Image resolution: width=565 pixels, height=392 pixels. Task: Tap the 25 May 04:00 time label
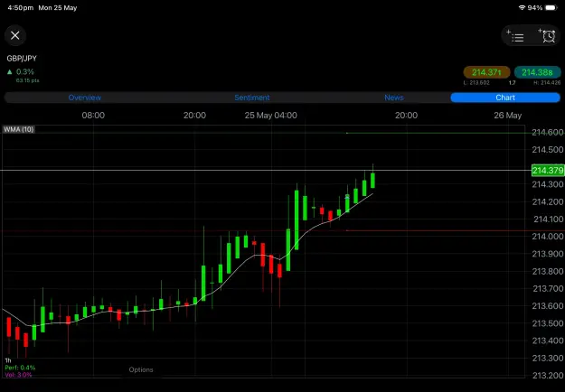271,116
